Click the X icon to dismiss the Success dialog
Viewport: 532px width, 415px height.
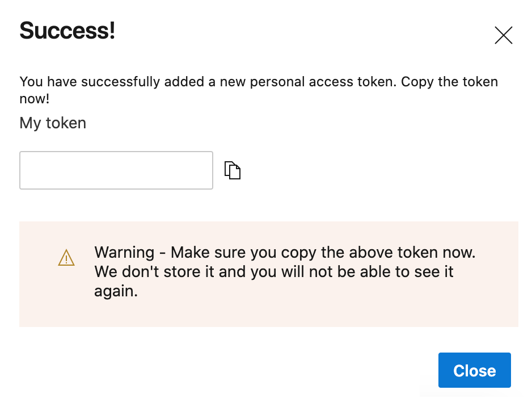(503, 35)
